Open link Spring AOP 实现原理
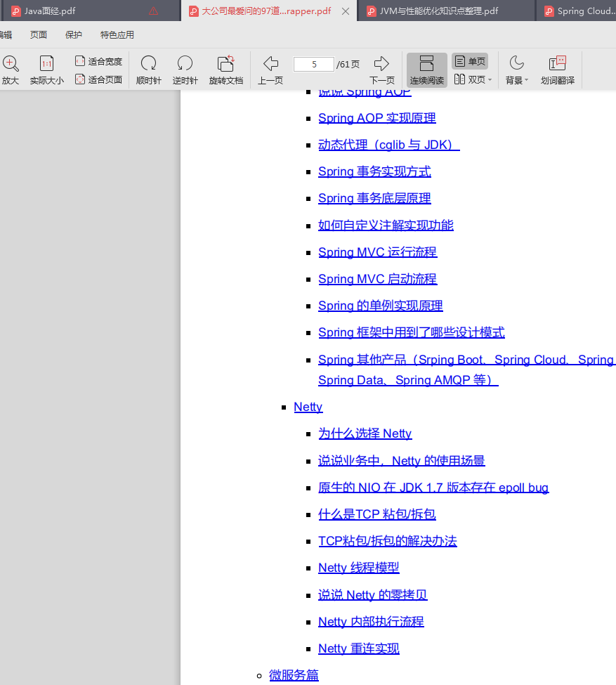The width and height of the screenshot is (616, 685). tap(376, 118)
